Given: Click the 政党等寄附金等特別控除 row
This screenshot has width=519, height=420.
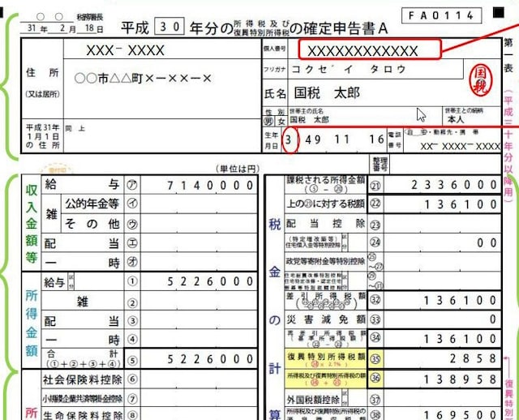Looking at the screenshot, I should coord(392,261).
